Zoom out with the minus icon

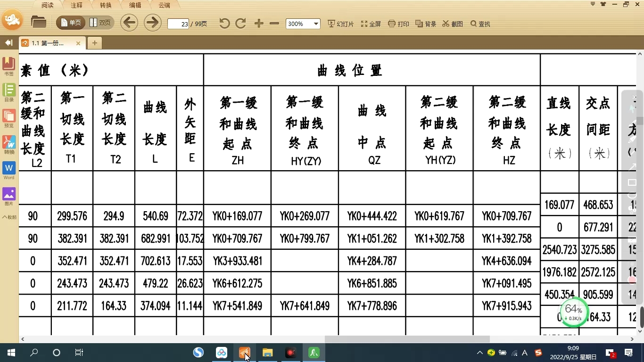coord(274,24)
